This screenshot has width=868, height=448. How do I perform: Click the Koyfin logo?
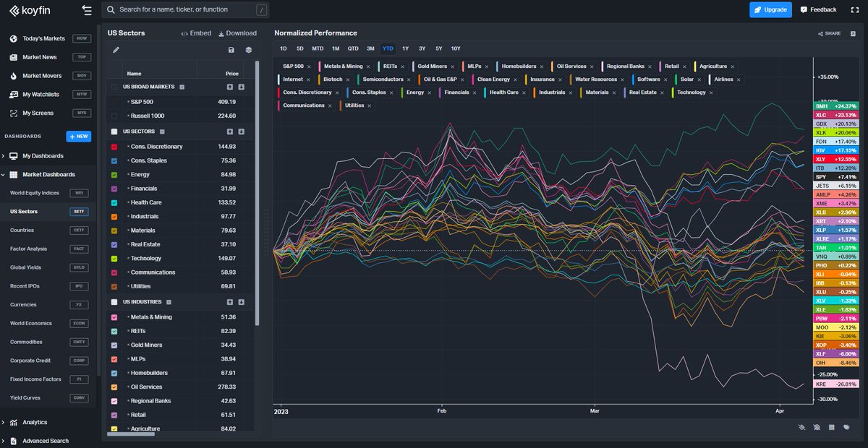point(31,10)
